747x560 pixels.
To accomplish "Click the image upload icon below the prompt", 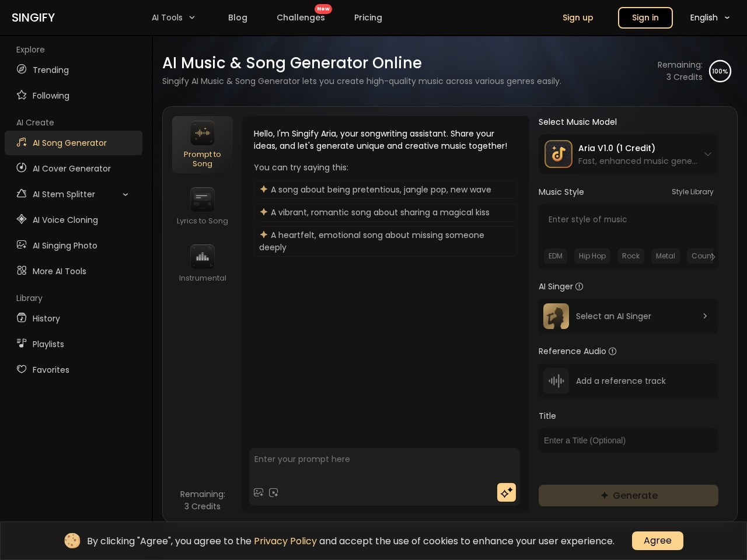I will tap(259, 492).
